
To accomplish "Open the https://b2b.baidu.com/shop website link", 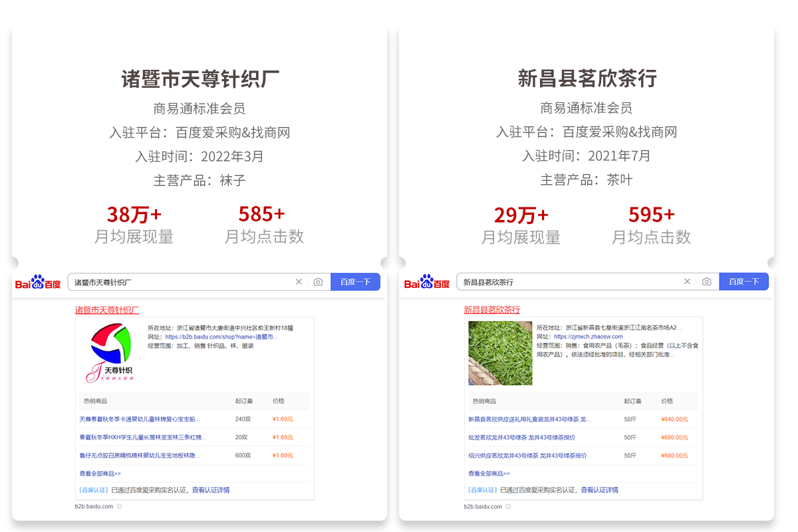I will point(221,337).
